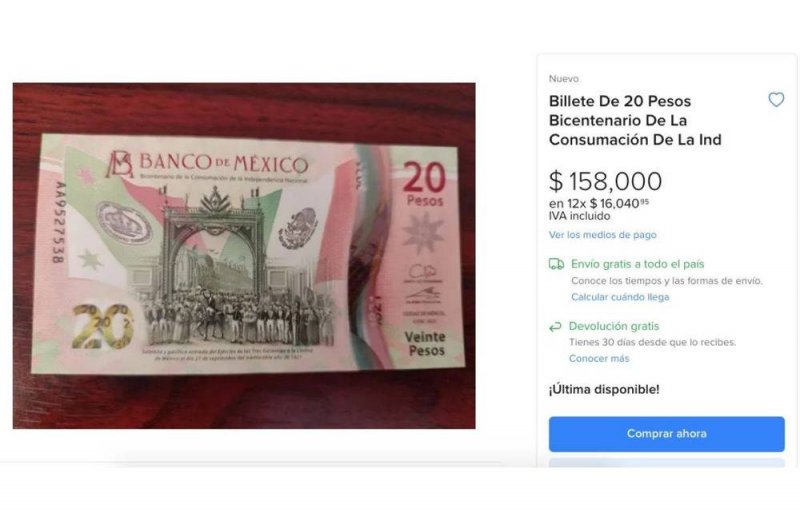Image resolution: width=800 pixels, height=532 pixels.
Task: Click the $ 158,000 price
Action: (605, 181)
